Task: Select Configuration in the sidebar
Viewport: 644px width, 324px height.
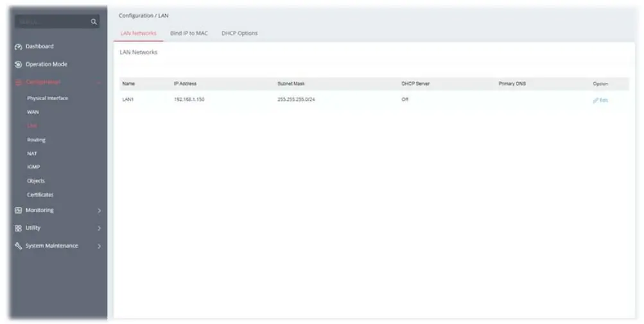Action: click(43, 82)
